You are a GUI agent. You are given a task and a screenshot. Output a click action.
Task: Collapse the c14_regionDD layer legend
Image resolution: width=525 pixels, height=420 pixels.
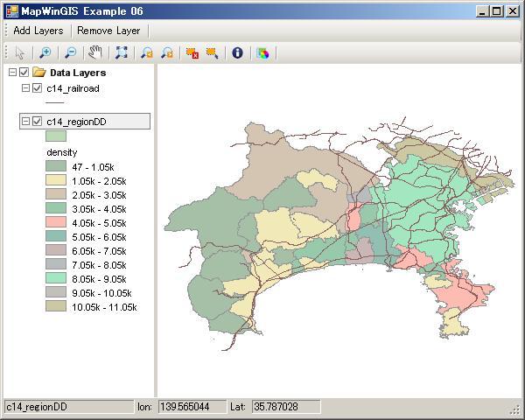tap(26, 122)
